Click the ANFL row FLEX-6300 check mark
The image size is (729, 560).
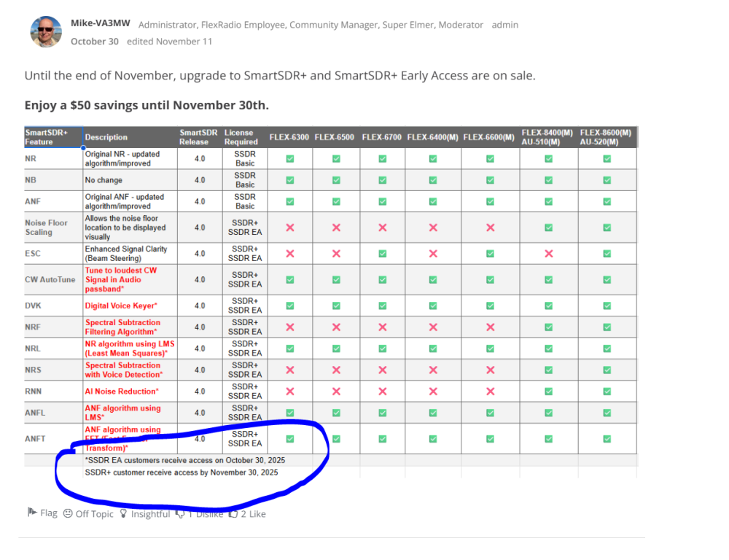pos(290,413)
